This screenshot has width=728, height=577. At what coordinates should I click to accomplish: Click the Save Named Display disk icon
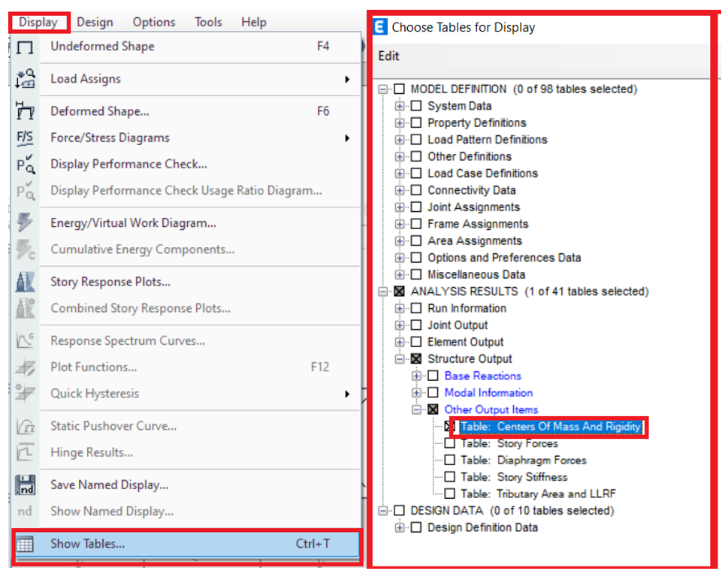coord(25,485)
